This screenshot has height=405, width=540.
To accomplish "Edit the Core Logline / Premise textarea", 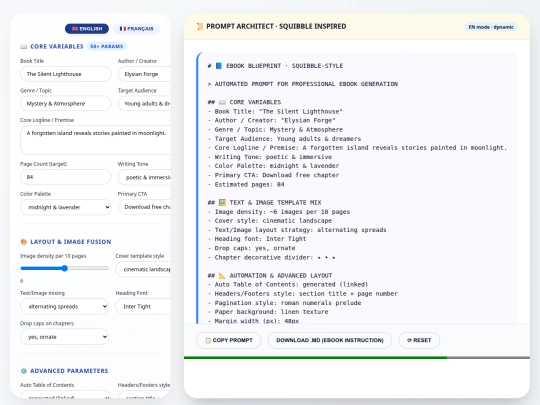I will [x=95, y=140].
